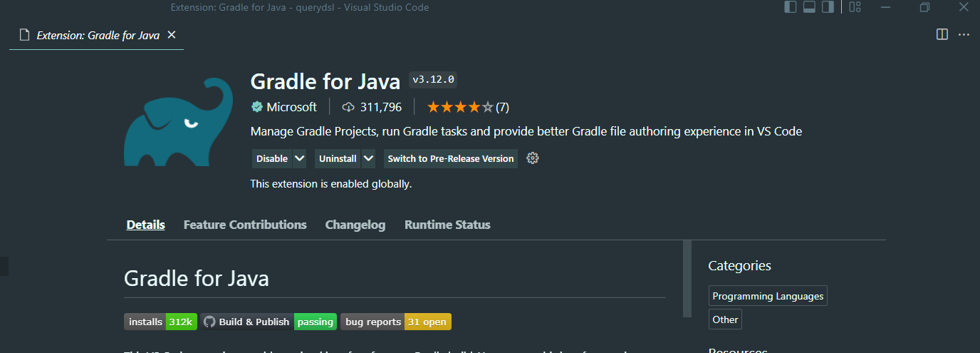
Task: Click the install count download icon
Action: pyautogui.click(x=348, y=107)
